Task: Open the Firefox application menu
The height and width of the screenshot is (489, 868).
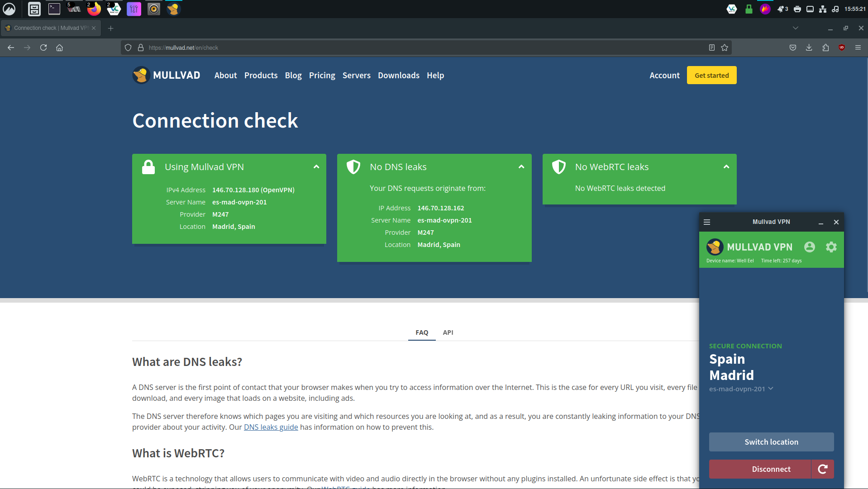Action: pos(858,47)
